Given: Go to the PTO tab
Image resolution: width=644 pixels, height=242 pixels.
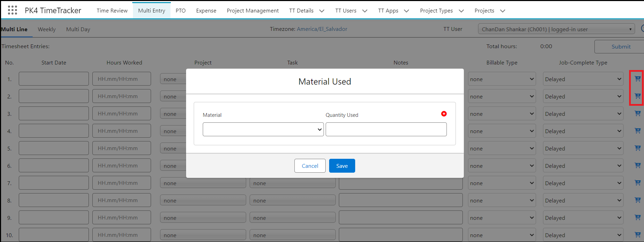Looking at the screenshot, I should coord(181,11).
